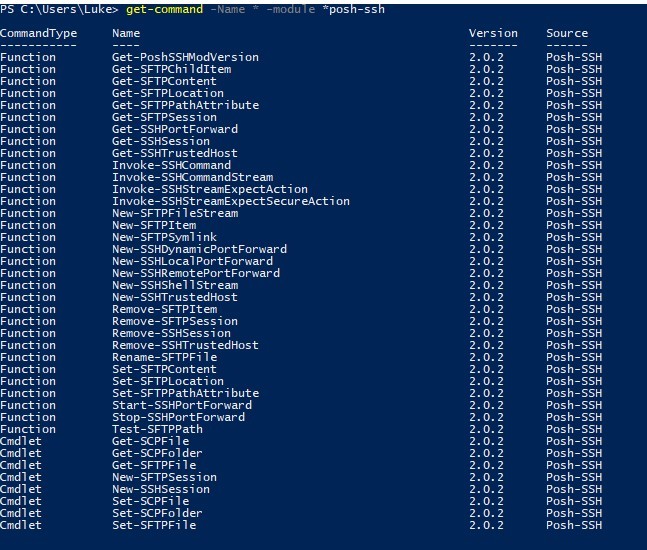Screen dimensions: 647x550
Task: Select the Get-SFTPChildItem entry
Action: tap(171, 69)
